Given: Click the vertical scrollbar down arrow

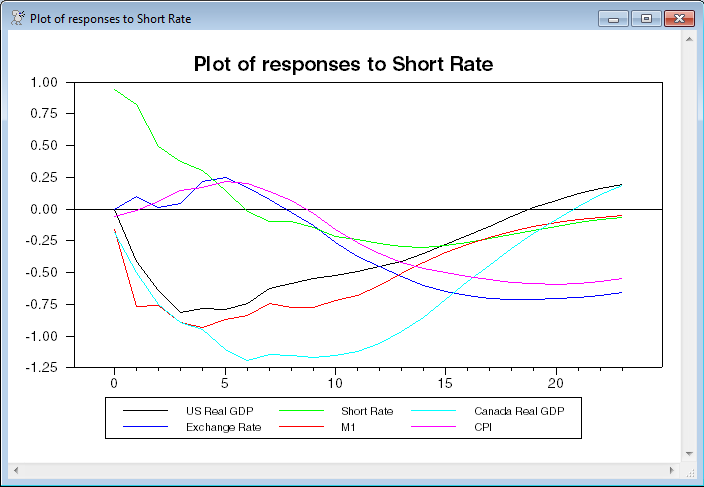Looking at the screenshot, I should click(688, 454).
